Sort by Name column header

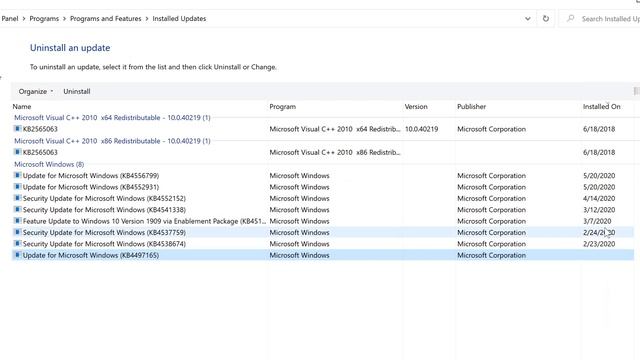click(22, 107)
